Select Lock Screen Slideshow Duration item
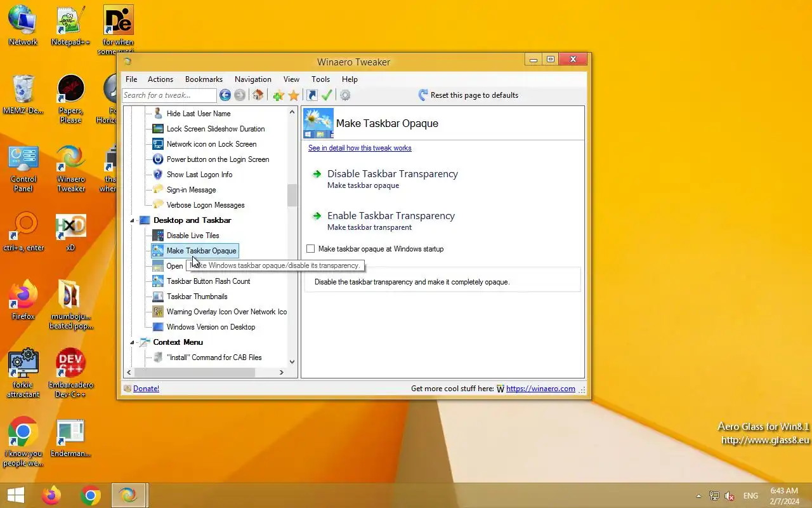Image resolution: width=812 pixels, height=508 pixels. tap(216, 129)
